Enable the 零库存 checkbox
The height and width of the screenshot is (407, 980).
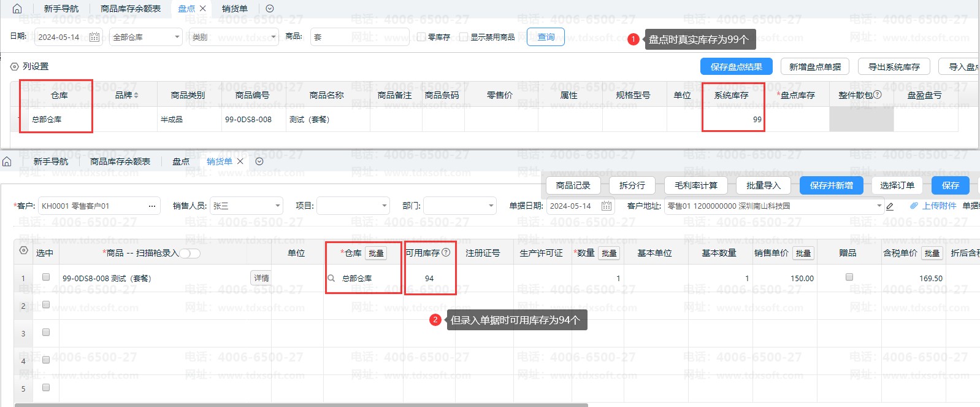tap(421, 37)
